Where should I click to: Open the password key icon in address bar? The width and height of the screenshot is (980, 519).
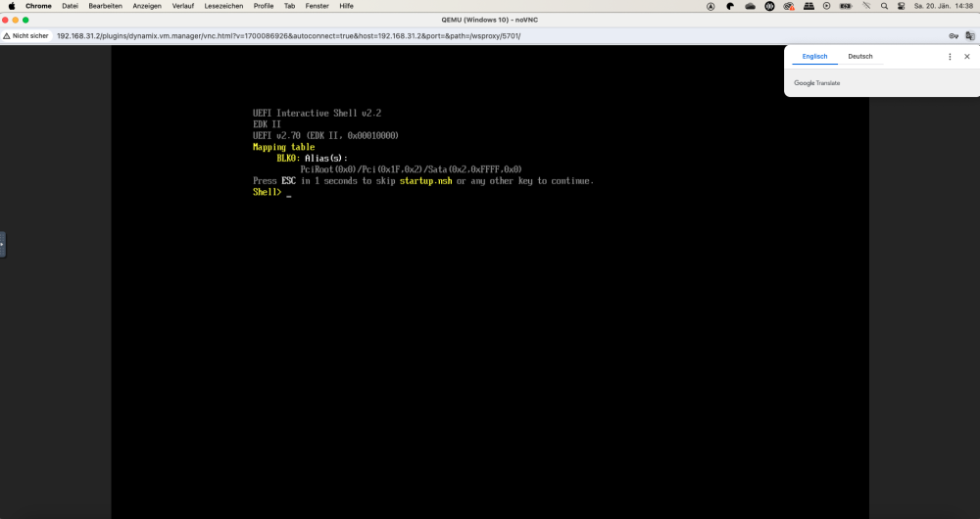pyautogui.click(x=954, y=35)
